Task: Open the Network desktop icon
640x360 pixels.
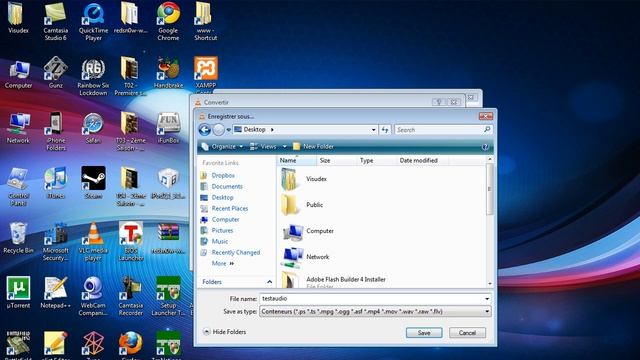Action: point(18,128)
